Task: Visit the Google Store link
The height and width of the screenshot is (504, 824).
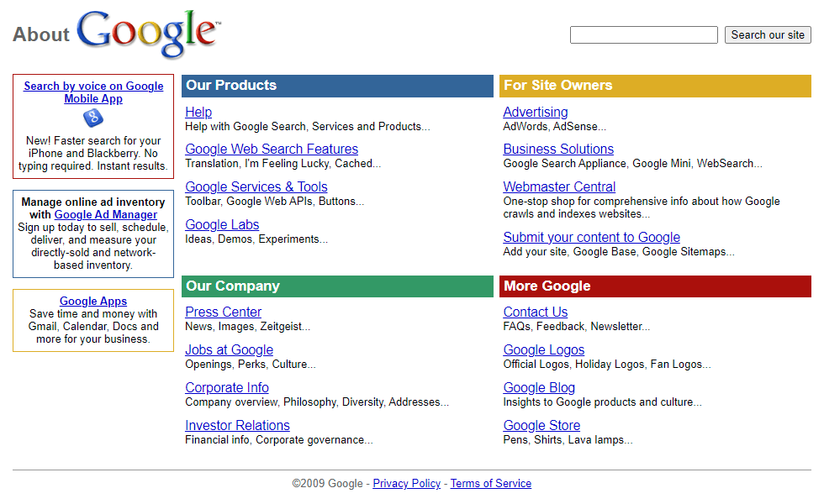Action: [541, 425]
